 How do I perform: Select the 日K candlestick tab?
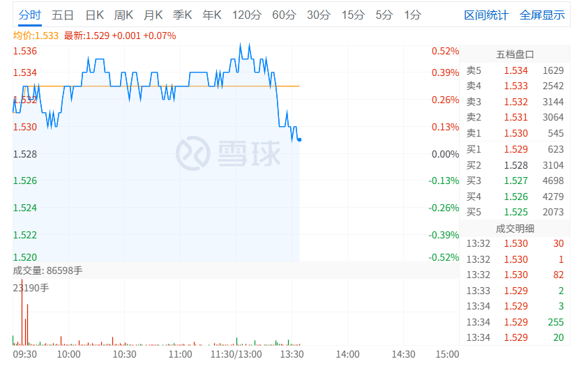coord(94,15)
